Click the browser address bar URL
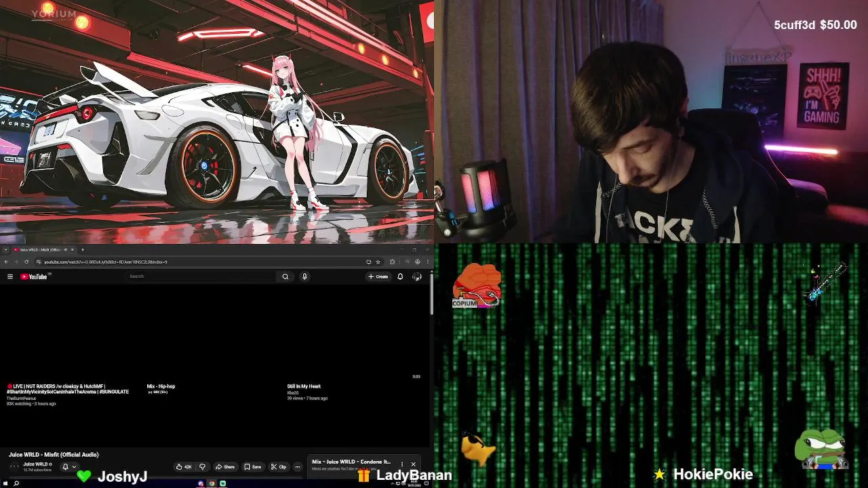The image size is (868, 488). click(106, 262)
